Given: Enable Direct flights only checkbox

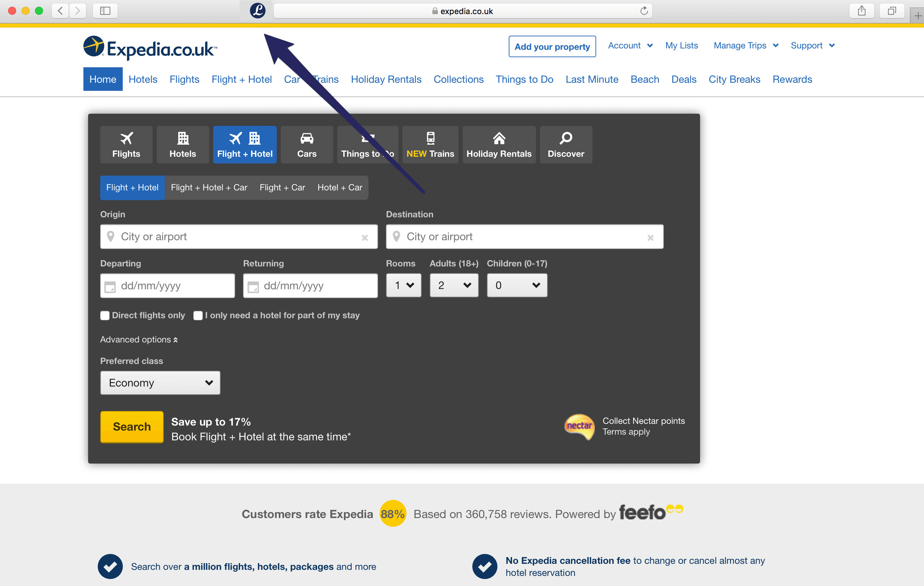Looking at the screenshot, I should [x=105, y=316].
